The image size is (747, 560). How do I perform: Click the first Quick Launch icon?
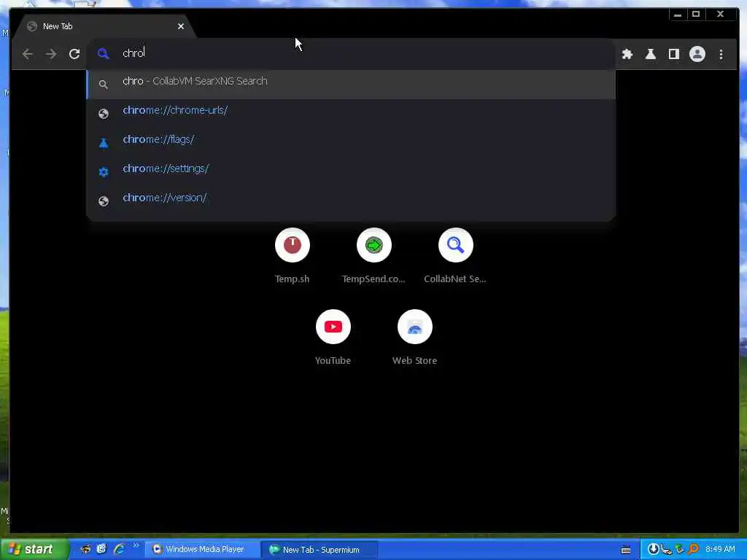tap(85, 549)
